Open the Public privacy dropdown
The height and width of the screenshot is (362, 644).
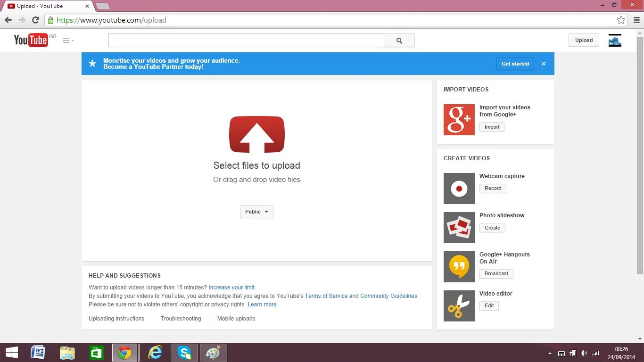tap(256, 212)
